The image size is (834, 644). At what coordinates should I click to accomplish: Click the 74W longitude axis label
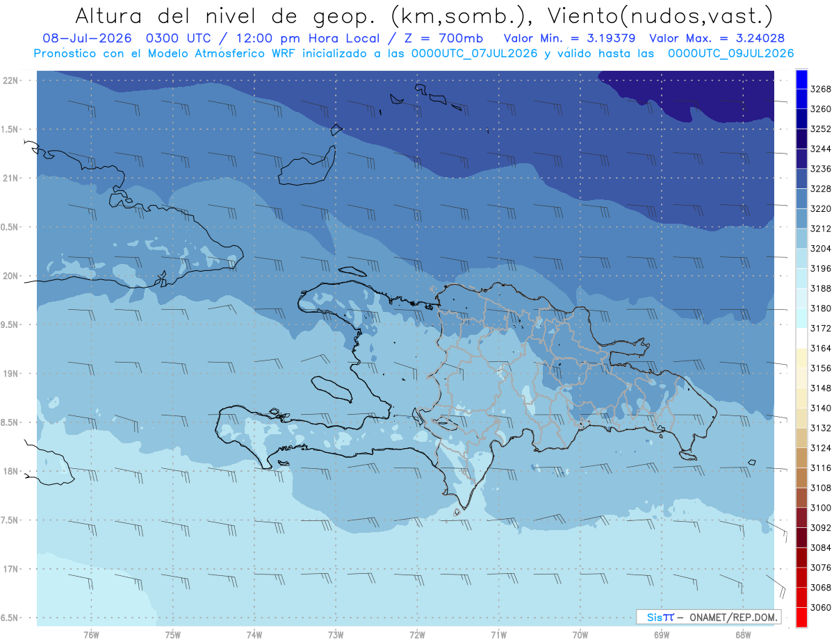(x=254, y=634)
